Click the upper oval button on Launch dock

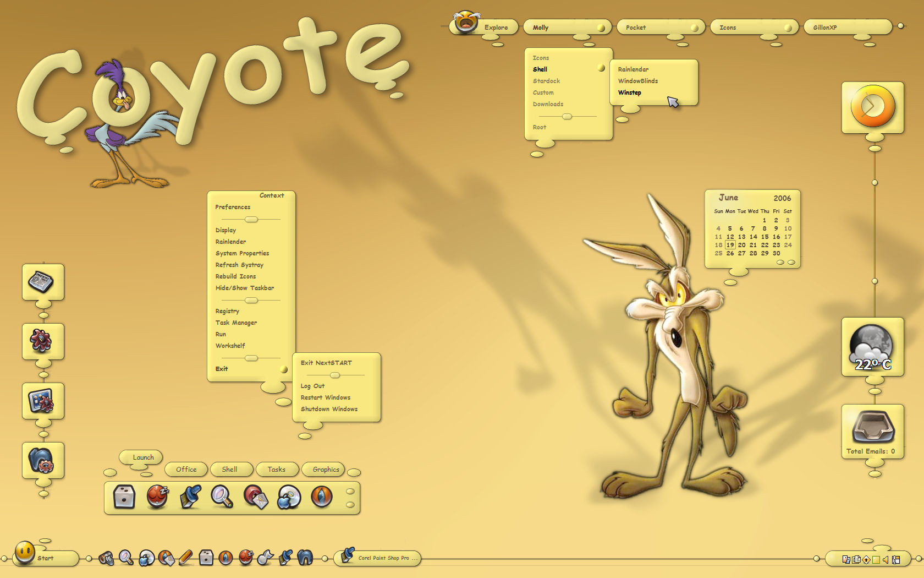tap(350, 492)
